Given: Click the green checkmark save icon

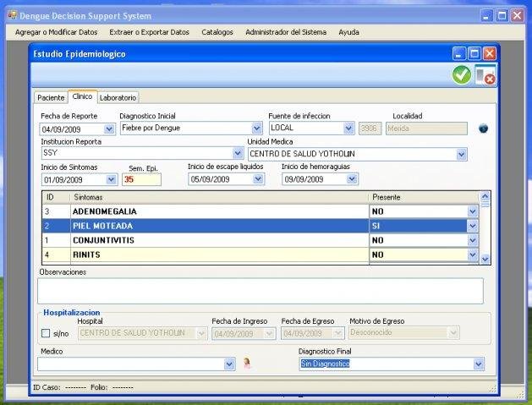Looking at the screenshot, I should tap(462, 74).
